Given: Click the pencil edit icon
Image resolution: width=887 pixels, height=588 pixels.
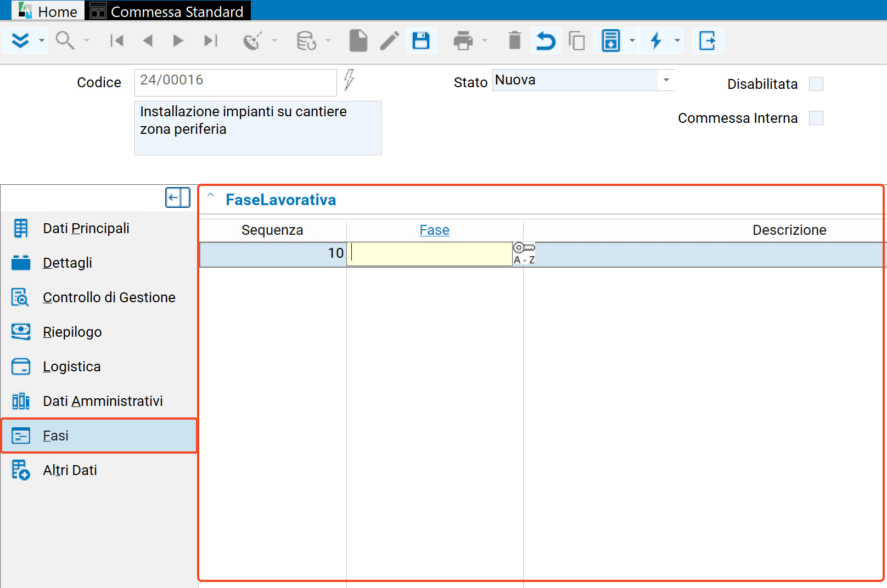Looking at the screenshot, I should 390,41.
